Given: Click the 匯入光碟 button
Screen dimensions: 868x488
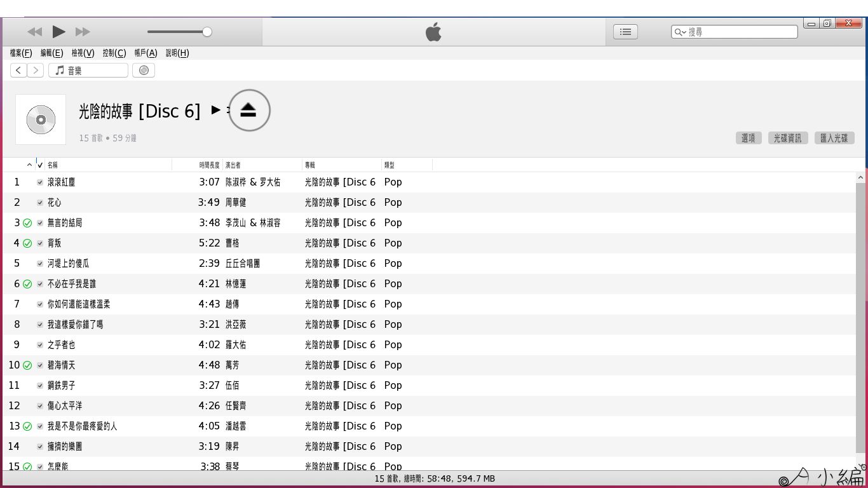Looking at the screenshot, I should click(834, 138).
